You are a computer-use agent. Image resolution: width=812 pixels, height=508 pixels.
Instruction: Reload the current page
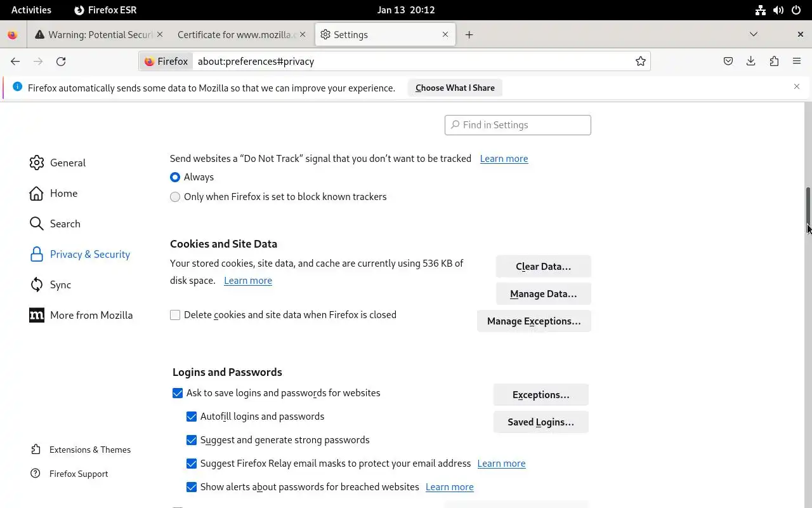point(61,61)
